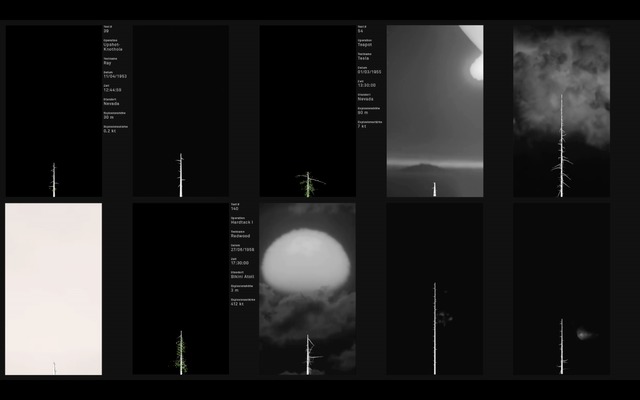640x400 pixels.
Task: Open the dark image left of Upshot-Knothole info
Action: [53, 110]
